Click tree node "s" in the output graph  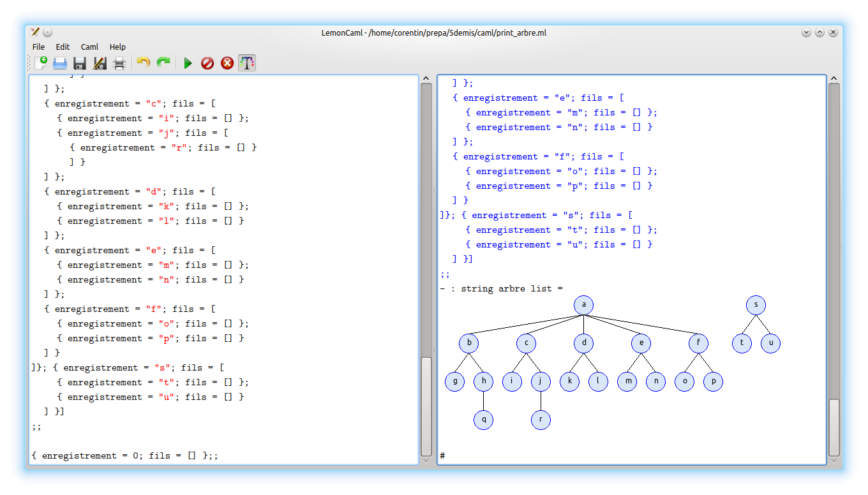pyautogui.click(x=756, y=305)
